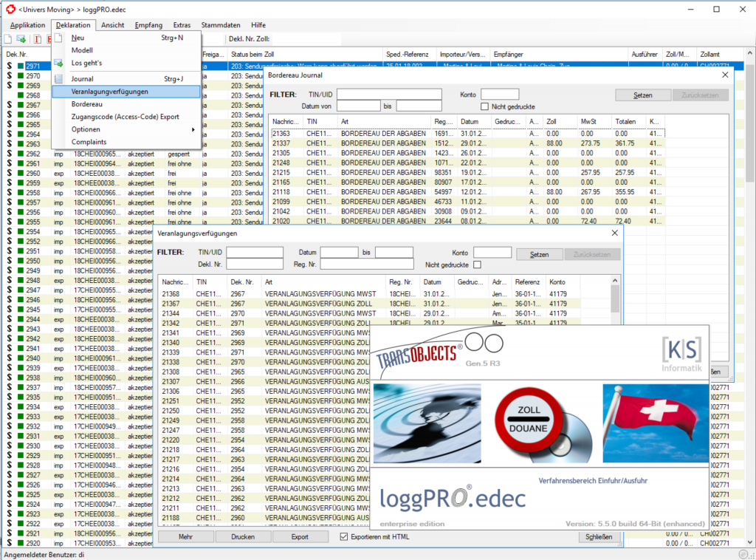
Task: Click the loggPRO app icon in title bar
Action: [10, 9]
